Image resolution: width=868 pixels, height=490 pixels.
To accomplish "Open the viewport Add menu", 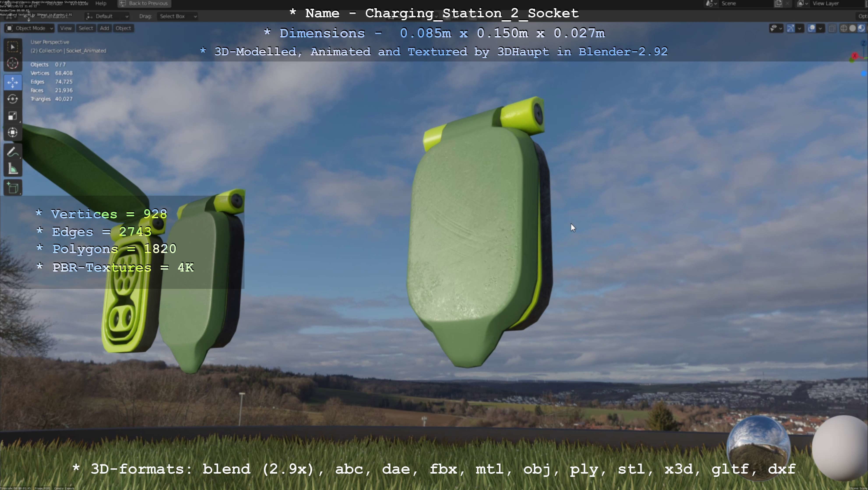I will (104, 28).
